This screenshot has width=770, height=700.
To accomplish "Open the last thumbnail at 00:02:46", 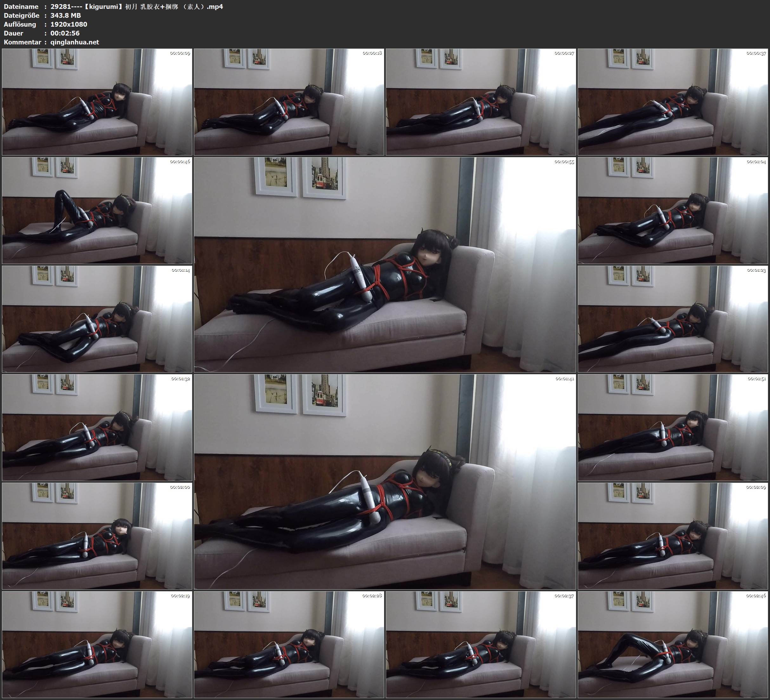I will coord(673,644).
